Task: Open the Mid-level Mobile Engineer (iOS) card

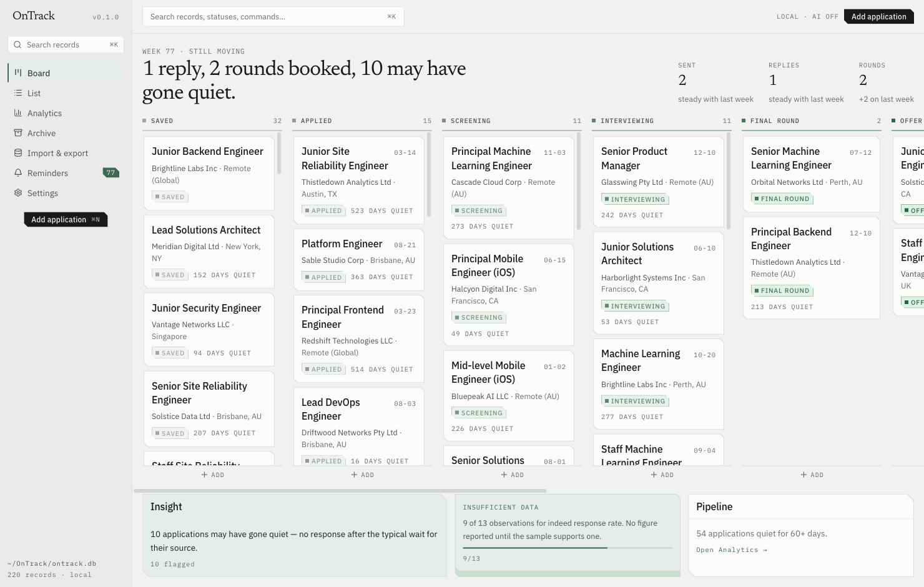Action: coord(509,396)
